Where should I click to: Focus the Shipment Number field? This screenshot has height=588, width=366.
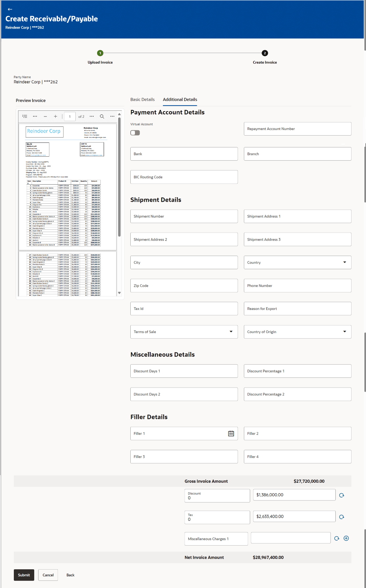[184, 216]
